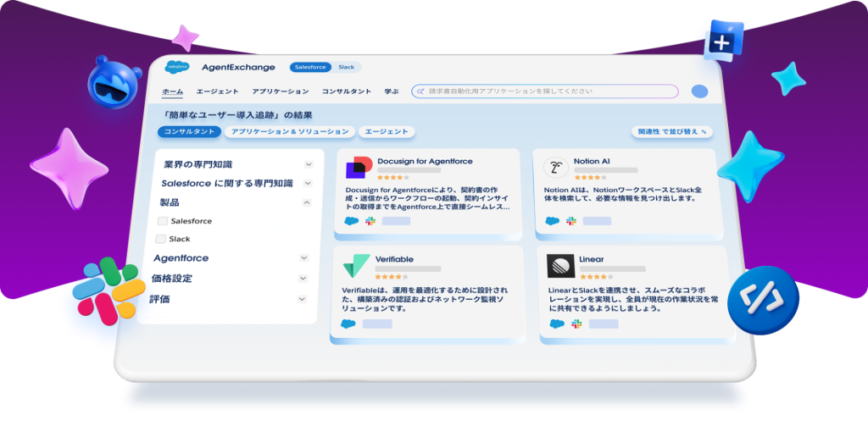The image size is (868, 426).
Task: Click the Verifiable logo icon
Action: coord(357,266)
